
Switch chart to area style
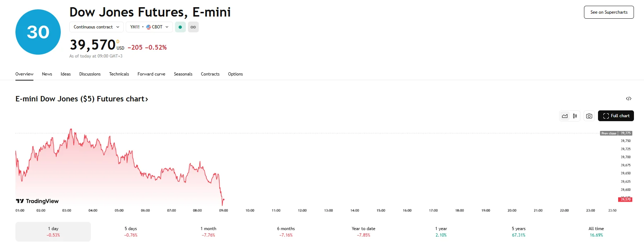565,116
